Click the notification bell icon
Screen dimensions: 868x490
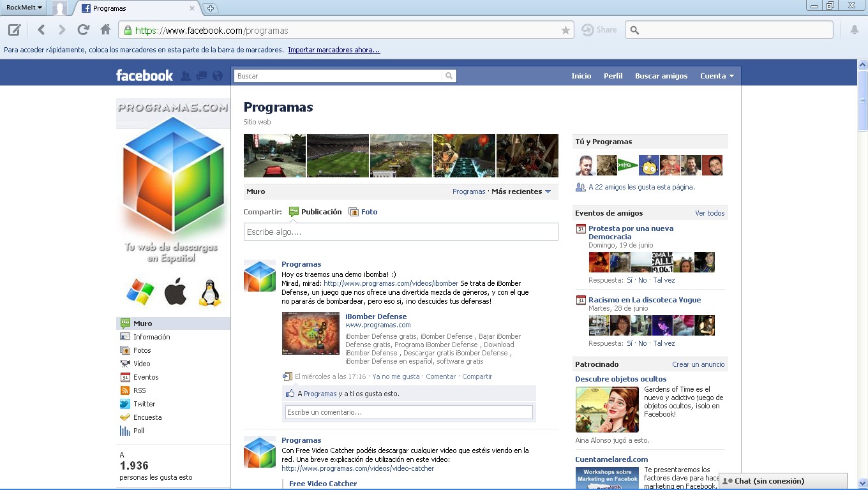pyautogui.click(x=854, y=29)
